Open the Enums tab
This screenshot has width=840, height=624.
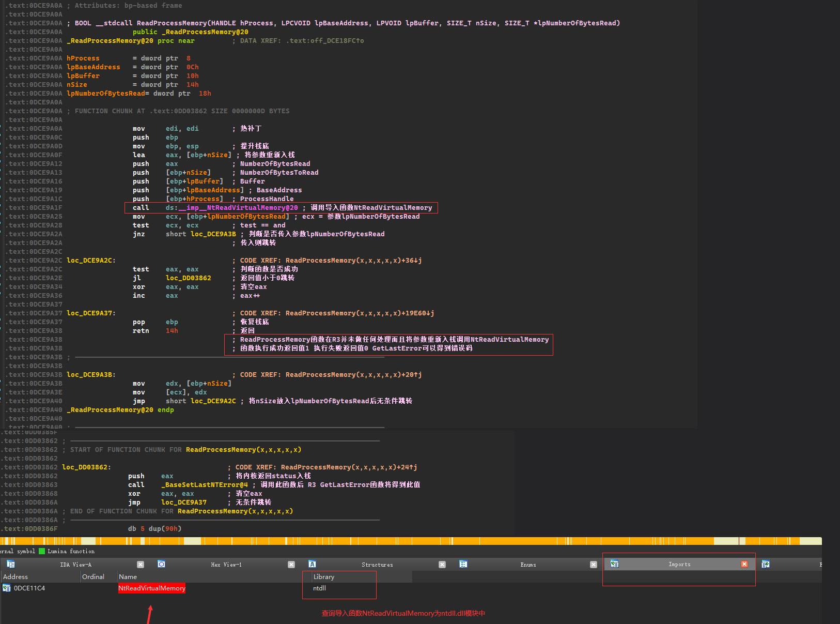tap(528, 565)
